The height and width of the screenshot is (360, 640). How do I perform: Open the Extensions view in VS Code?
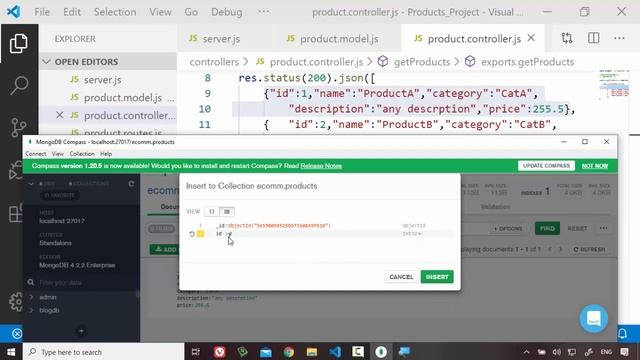(16, 213)
